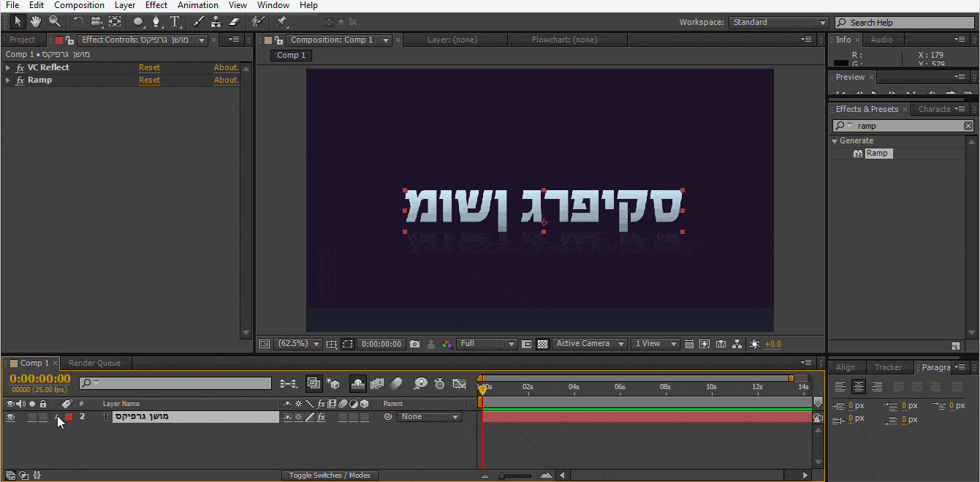The width and height of the screenshot is (980, 482).
Task: Open the Composition menu
Action: 79,5
